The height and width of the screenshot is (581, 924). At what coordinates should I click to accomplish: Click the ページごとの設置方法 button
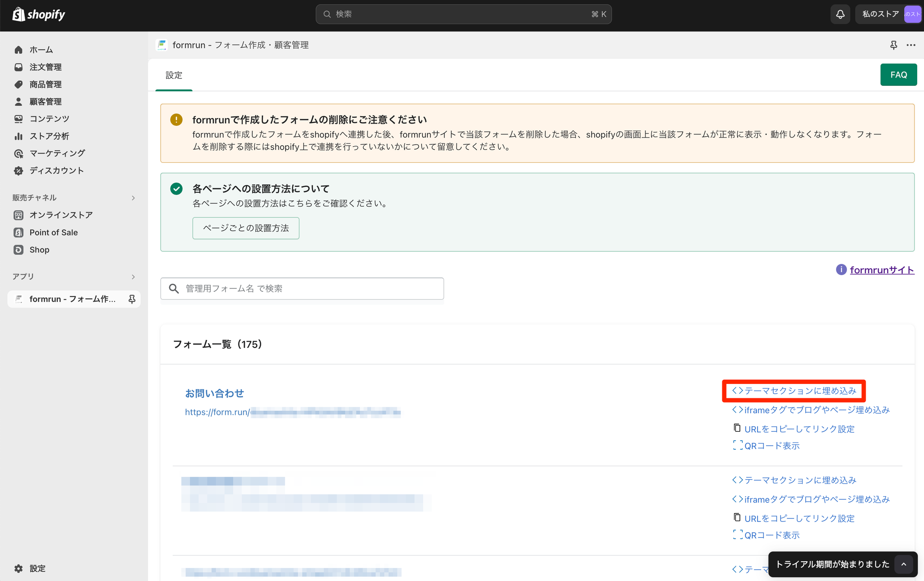(245, 228)
